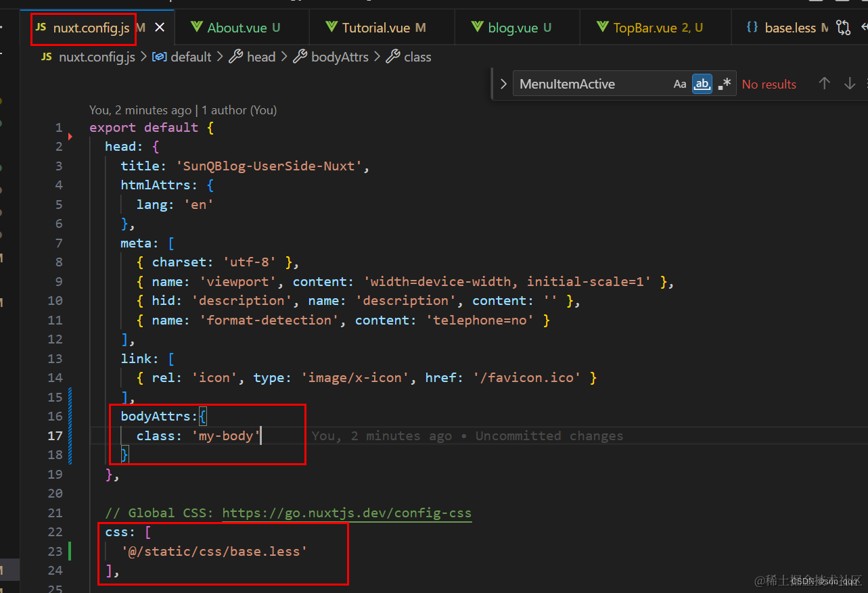The width and height of the screenshot is (868, 593).
Task: Click the 'Uncommitted changes' inline blame text
Action: (x=549, y=436)
